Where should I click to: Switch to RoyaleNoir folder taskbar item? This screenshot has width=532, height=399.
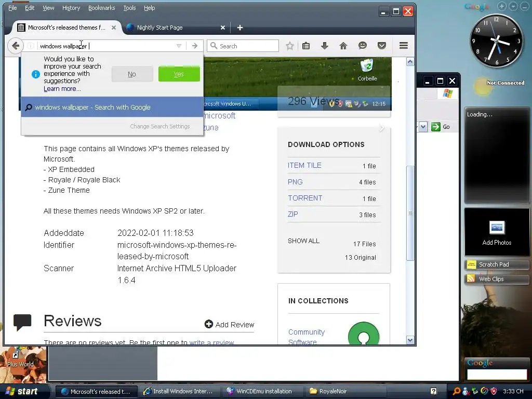click(346, 391)
